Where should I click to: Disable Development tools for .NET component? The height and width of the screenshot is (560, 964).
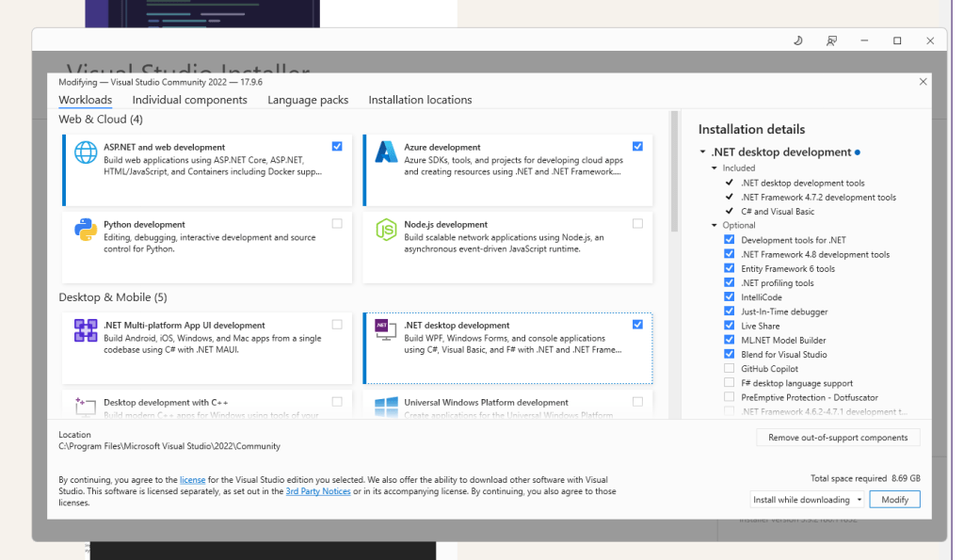click(x=730, y=240)
